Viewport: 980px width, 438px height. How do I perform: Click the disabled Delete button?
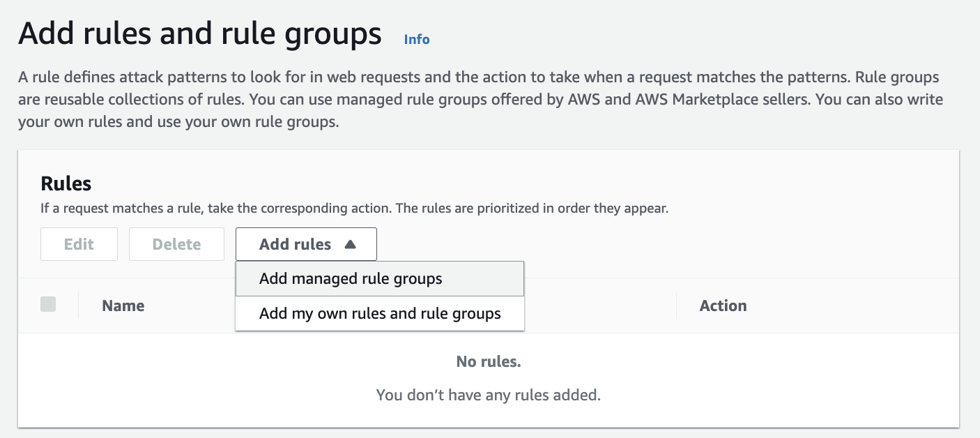[176, 244]
